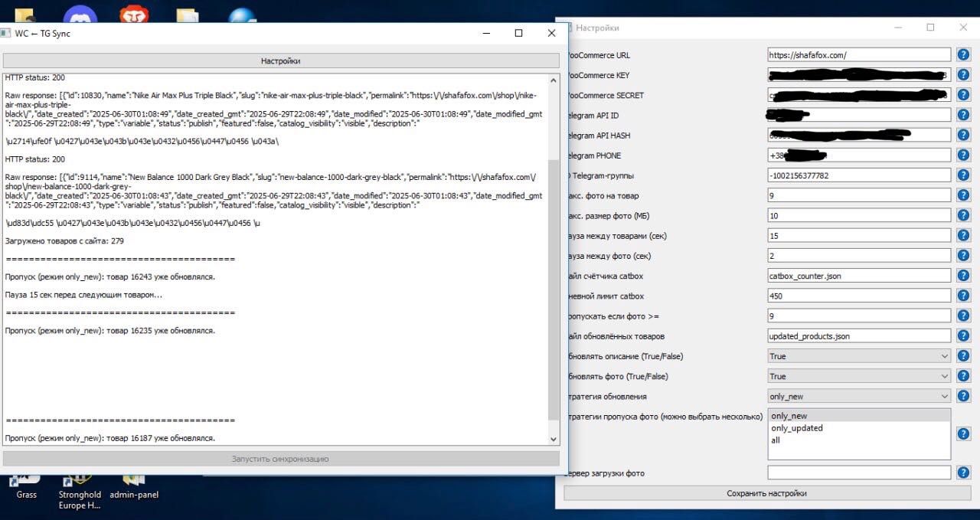Screen dimensions: 980x520
Task: Focus the Макс. размер фото (МБ) field
Action: coord(860,216)
